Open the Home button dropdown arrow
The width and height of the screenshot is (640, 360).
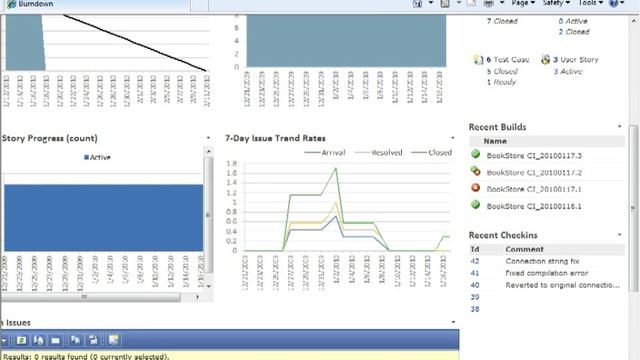pyautogui.click(x=431, y=3)
